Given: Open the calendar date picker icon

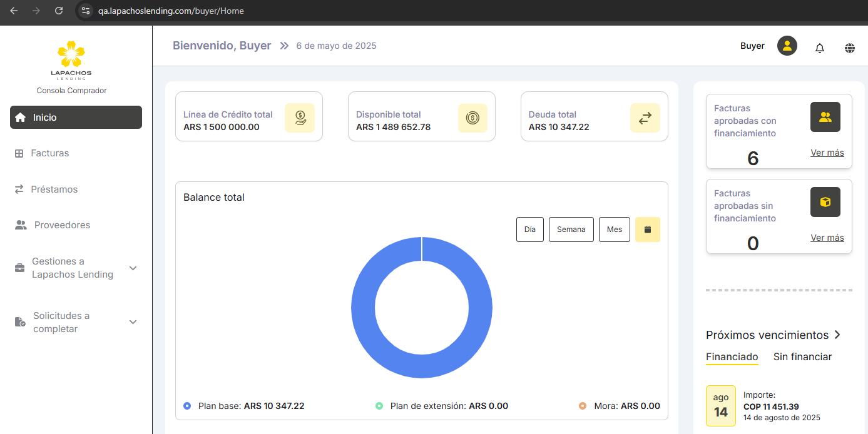Looking at the screenshot, I should tap(647, 230).
